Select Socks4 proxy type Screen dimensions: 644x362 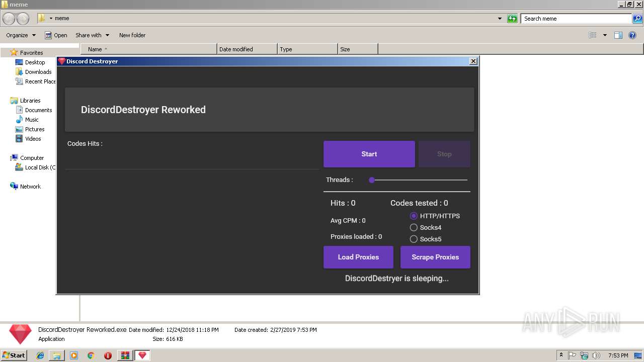tap(414, 227)
